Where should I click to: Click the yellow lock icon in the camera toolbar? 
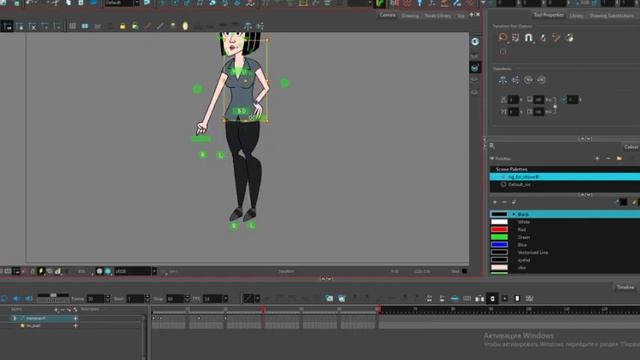122,27
